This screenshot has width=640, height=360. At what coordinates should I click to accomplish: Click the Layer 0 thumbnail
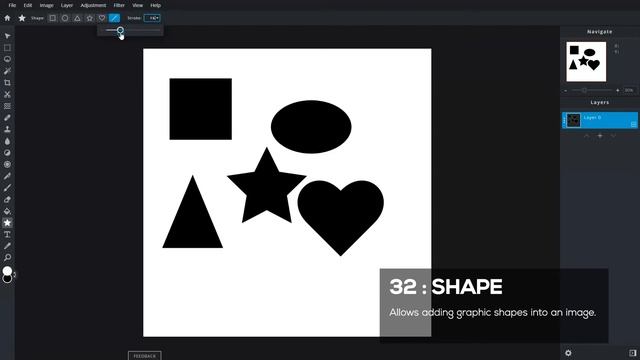coord(573,120)
